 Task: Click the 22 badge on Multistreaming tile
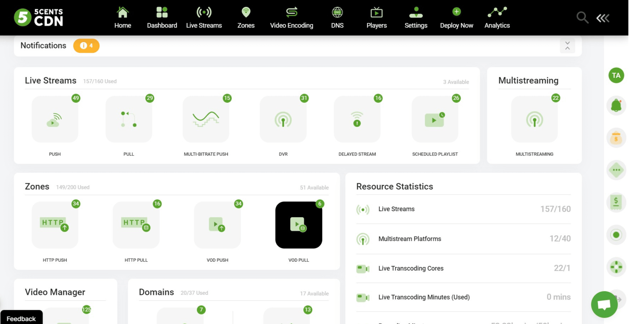556,98
